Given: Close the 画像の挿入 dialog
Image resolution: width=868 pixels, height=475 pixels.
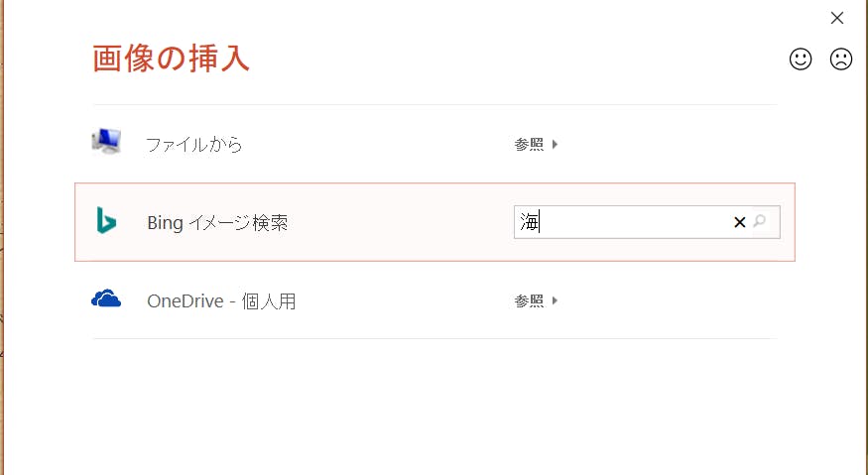Looking at the screenshot, I should click(837, 18).
